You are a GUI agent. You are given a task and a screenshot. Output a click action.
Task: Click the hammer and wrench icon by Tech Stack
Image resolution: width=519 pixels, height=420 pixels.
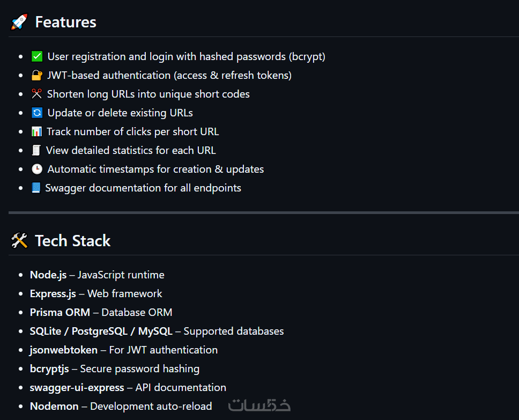click(19, 240)
